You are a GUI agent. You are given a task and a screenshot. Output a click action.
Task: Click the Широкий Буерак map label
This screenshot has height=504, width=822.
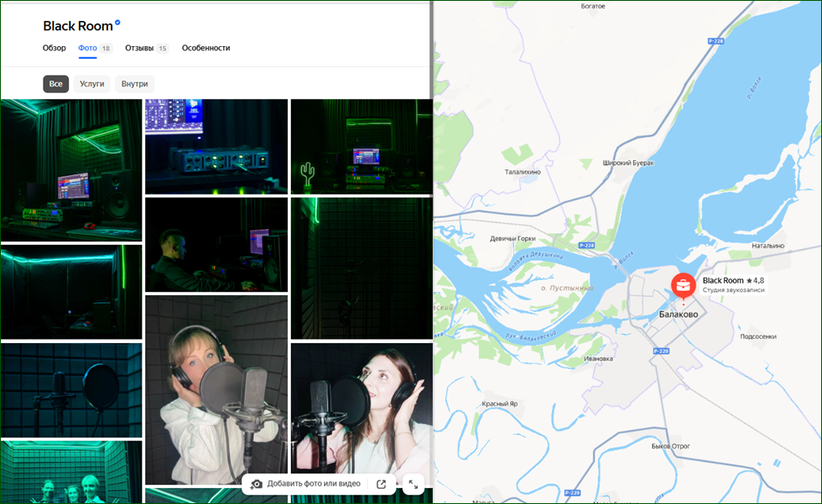pyautogui.click(x=628, y=163)
